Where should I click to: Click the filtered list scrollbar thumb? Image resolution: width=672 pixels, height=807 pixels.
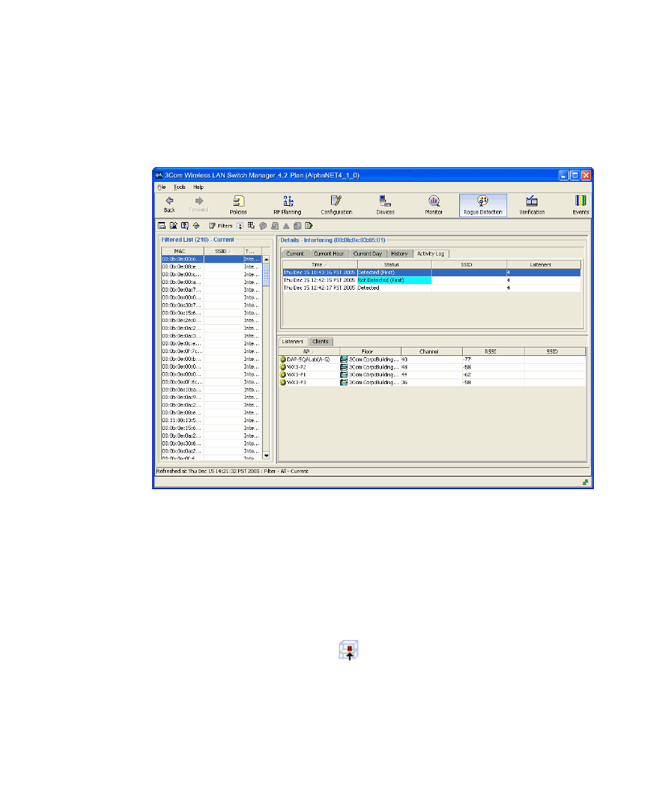click(266, 275)
